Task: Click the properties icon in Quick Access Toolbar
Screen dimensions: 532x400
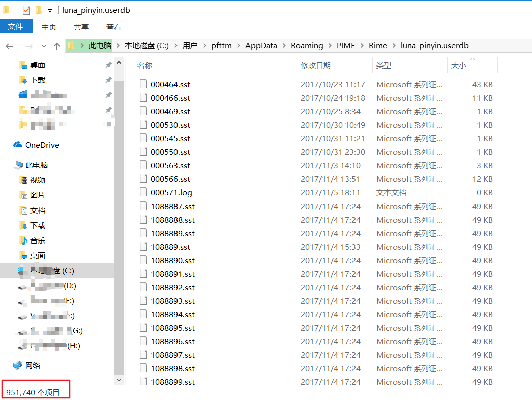Action: (x=25, y=9)
